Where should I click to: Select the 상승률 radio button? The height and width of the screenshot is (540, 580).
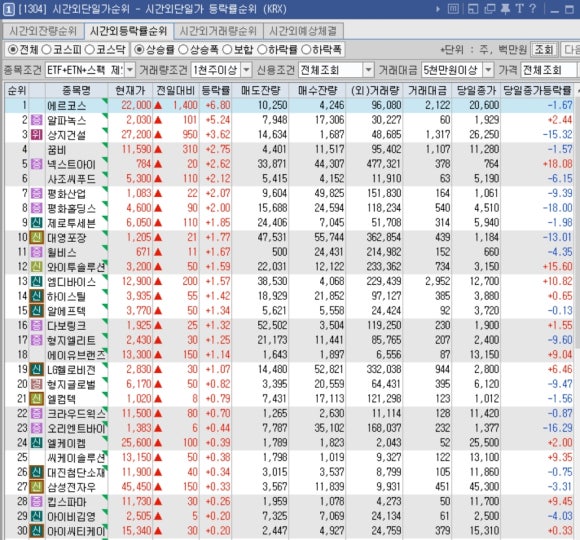point(139,50)
